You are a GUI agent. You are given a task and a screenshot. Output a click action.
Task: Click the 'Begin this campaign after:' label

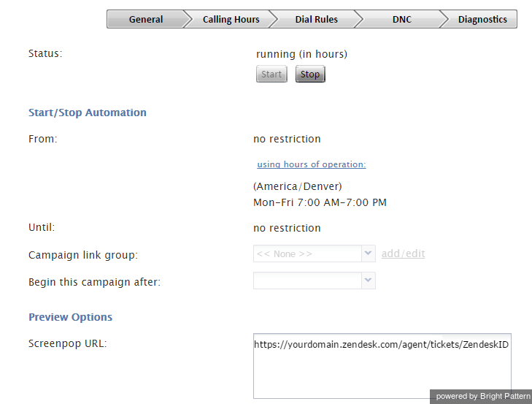(94, 282)
